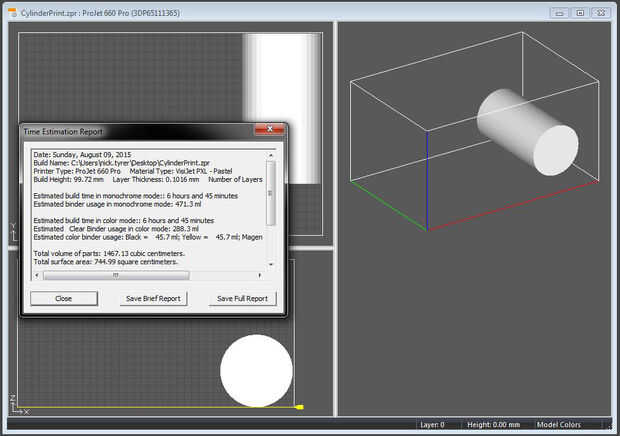Click the cylinder in the 3D view
Viewport: 620px width, 436px height.
528,131
